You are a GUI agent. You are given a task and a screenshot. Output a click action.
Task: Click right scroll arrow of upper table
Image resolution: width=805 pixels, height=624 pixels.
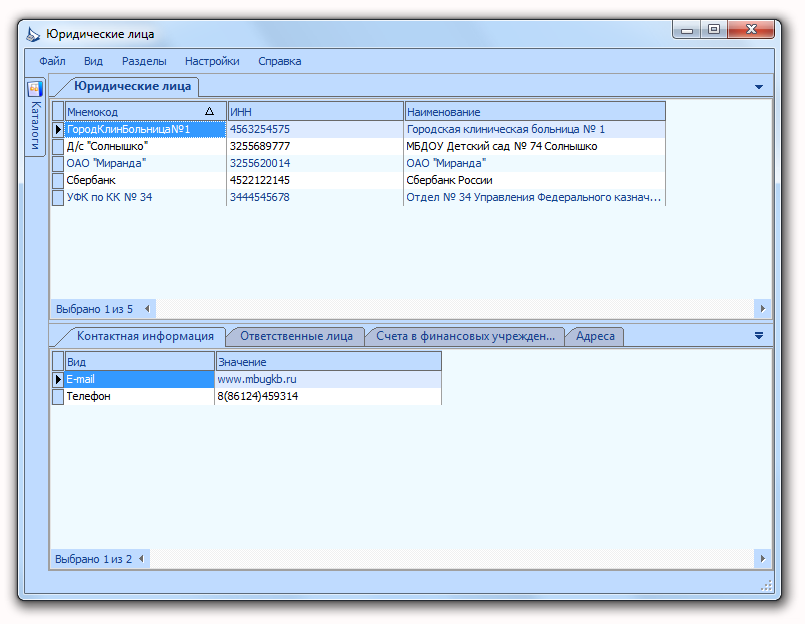pos(763,309)
